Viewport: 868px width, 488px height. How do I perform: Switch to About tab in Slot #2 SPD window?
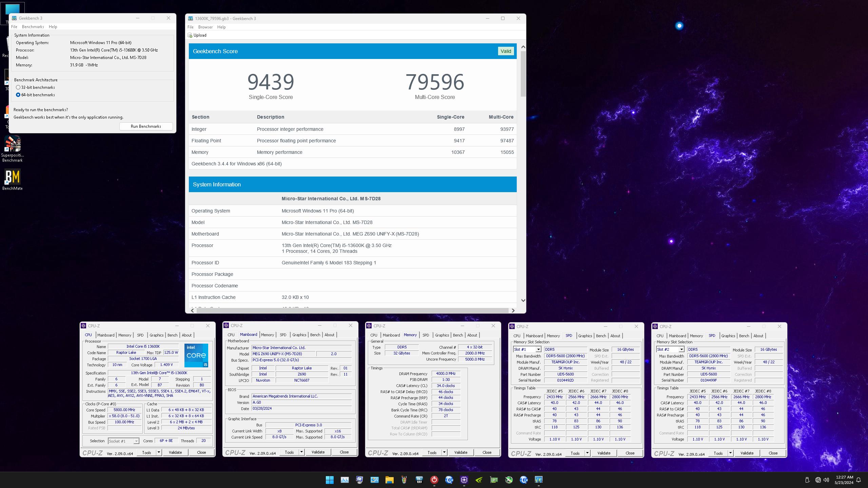758,336
